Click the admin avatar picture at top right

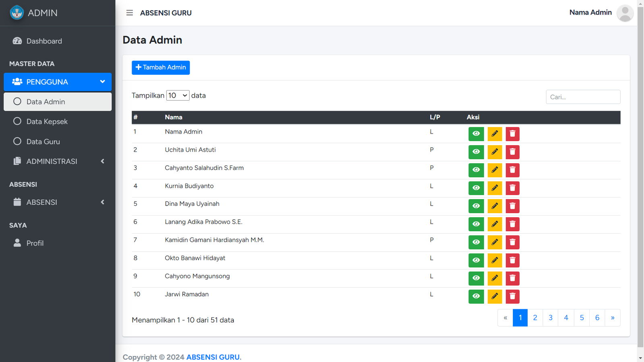[625, 13]
